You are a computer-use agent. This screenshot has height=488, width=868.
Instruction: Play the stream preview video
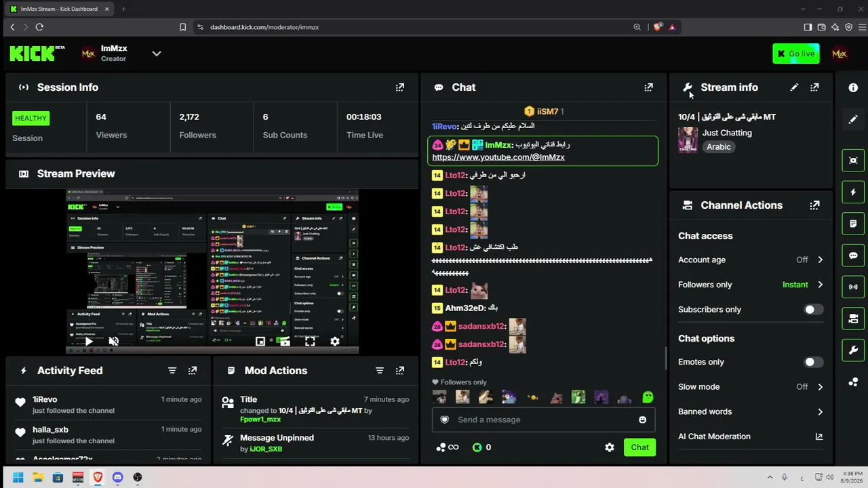click(89, 342)
